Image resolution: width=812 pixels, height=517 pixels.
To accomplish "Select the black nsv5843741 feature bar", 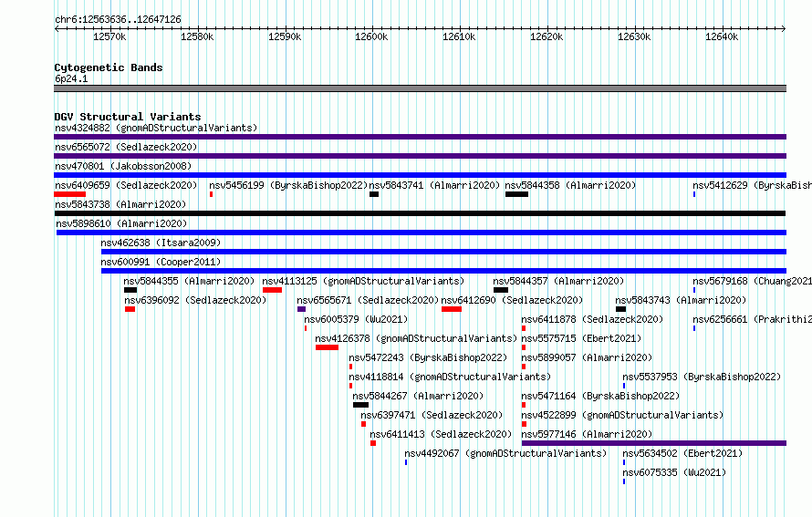I will coord(374,194).
